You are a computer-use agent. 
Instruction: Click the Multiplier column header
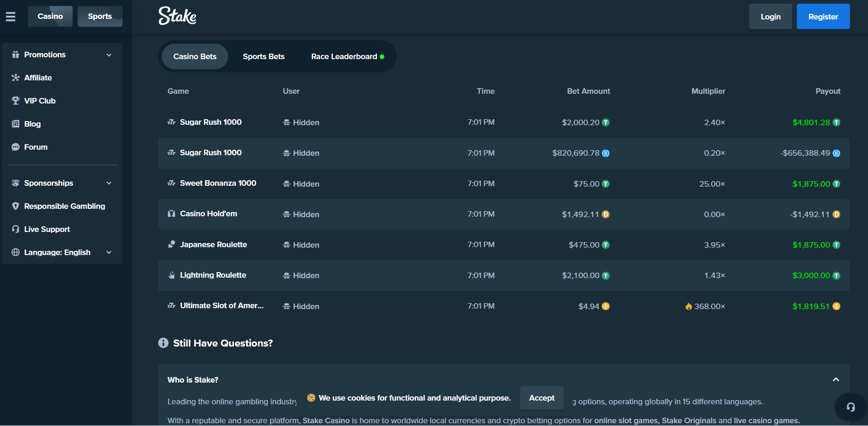(x=708, y=91)
